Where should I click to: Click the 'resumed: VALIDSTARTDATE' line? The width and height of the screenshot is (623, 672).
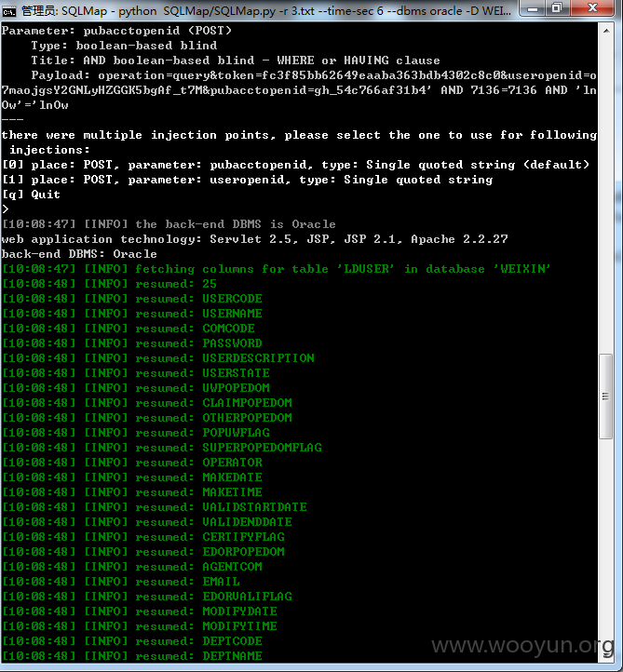click(155, 507)
